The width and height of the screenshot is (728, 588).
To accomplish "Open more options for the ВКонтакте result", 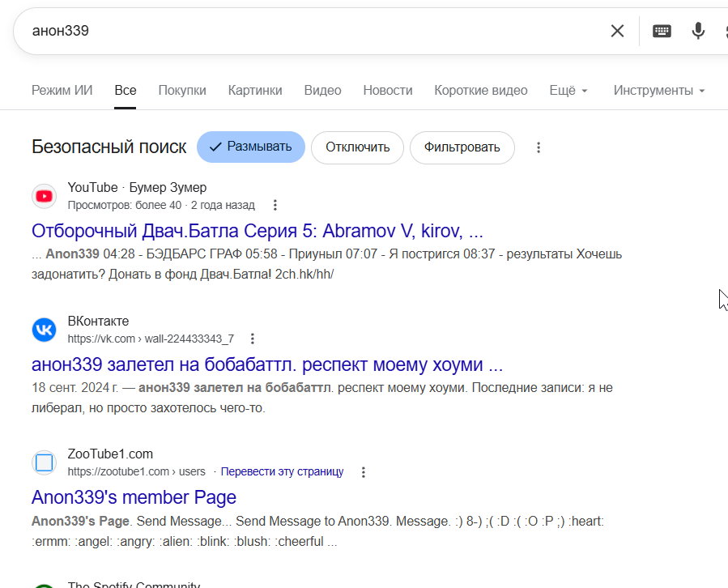I will point(253,339).
